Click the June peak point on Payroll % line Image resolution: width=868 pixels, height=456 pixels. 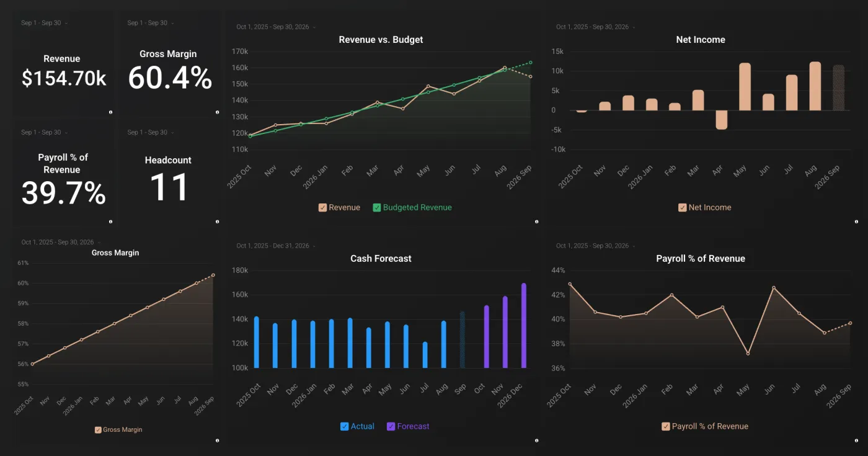(774, 288)
